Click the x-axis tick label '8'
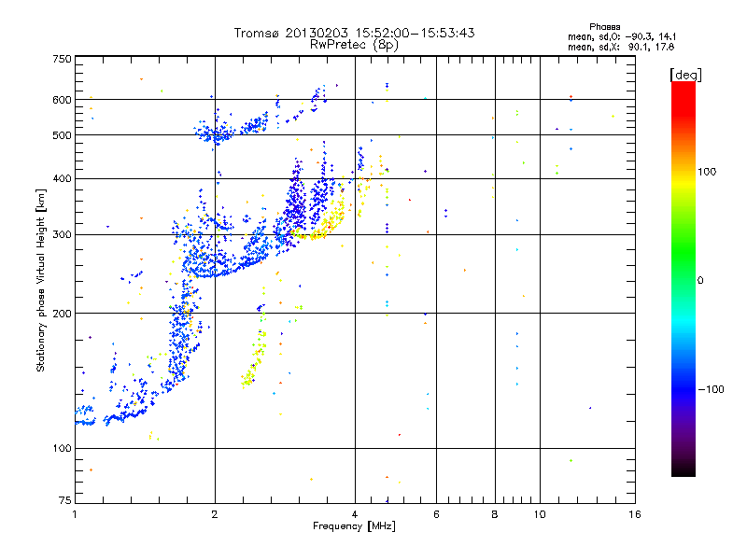This screenshot has width=747, height=560. (x=495, y=514)
